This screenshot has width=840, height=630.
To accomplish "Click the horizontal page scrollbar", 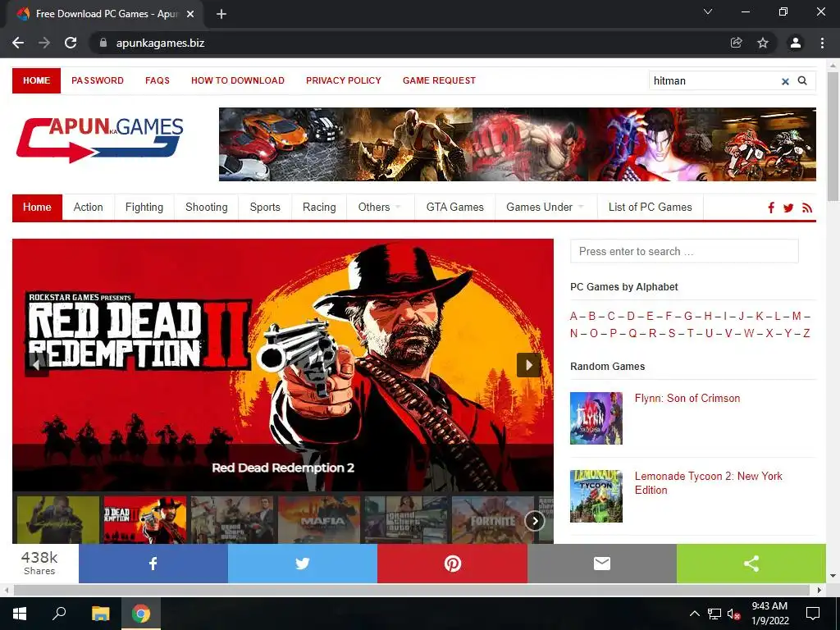I will (412, 590).
